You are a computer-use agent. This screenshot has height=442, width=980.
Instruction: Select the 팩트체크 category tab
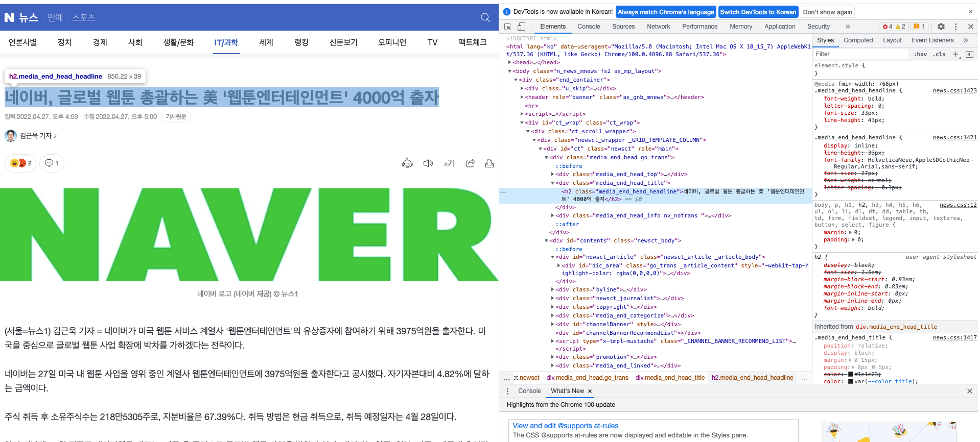click(x=472, y=42)
